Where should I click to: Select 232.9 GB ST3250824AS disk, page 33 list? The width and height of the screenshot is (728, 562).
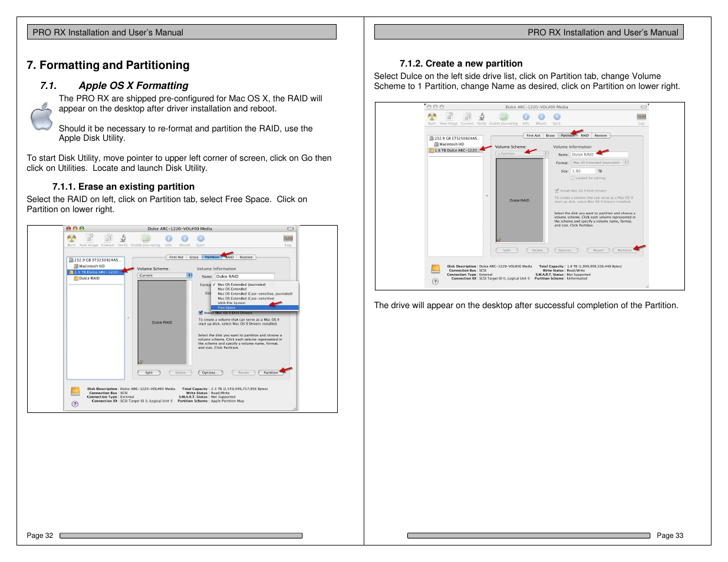click(x=456, y=138)
